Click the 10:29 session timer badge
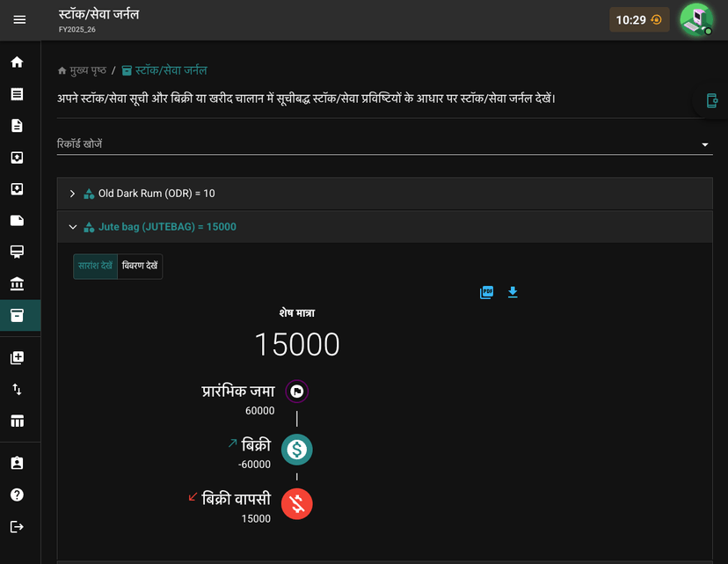This screenshot has width=728, height=564. (x=639, y=19)
